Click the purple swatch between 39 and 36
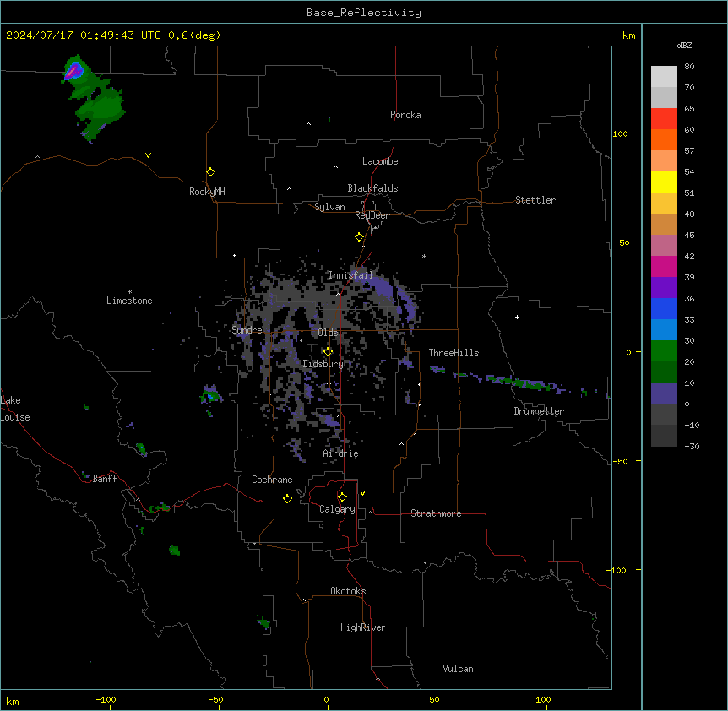 [x=664, y=288]
